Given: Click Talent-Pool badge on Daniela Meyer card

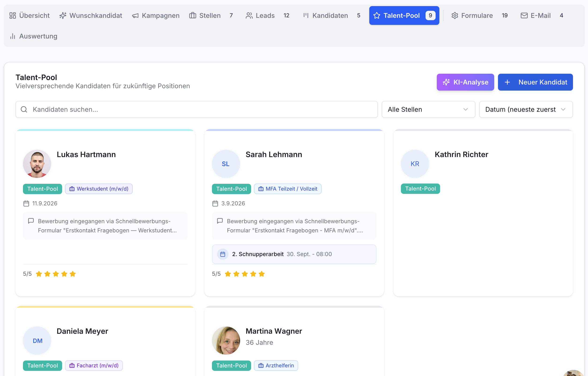Looking at the screenshot, I should [x=42, y=365].
